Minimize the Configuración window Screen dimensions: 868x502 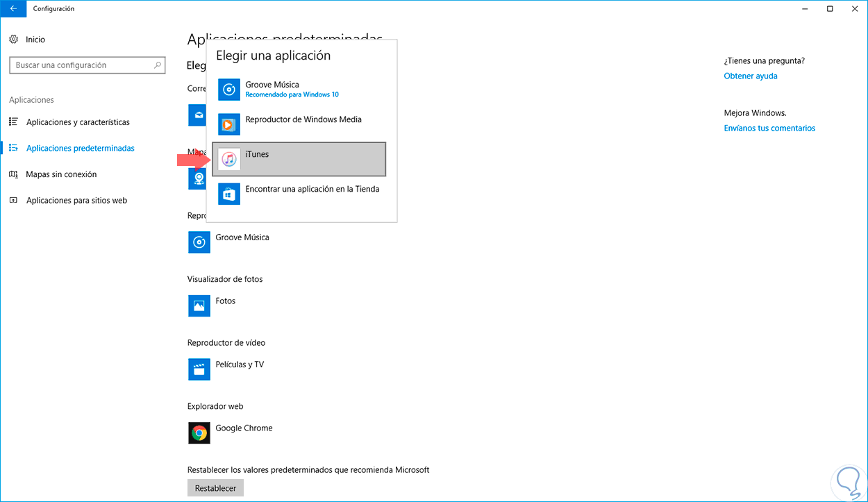coord(804,8)
